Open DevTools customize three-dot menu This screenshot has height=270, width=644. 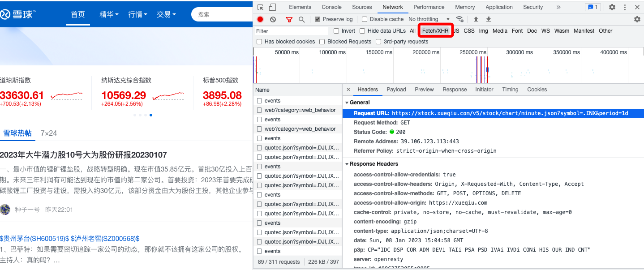(625, 7)
